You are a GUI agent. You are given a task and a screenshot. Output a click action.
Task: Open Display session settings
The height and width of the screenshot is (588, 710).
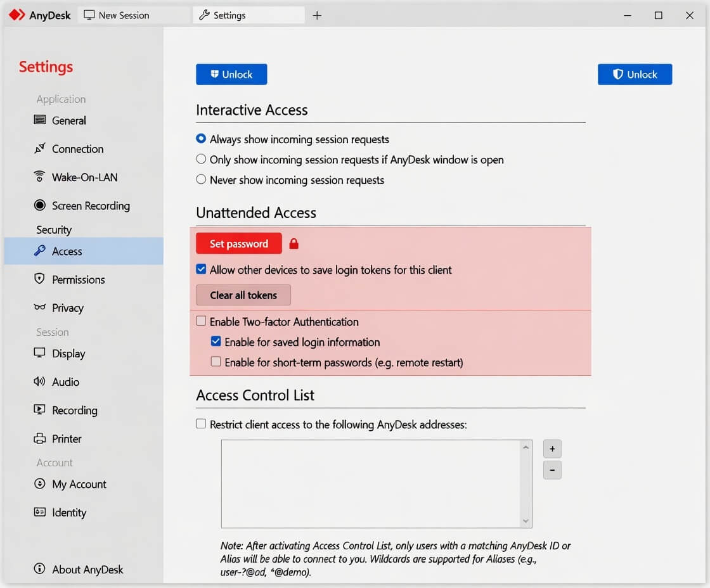click(x=84, y=353)
